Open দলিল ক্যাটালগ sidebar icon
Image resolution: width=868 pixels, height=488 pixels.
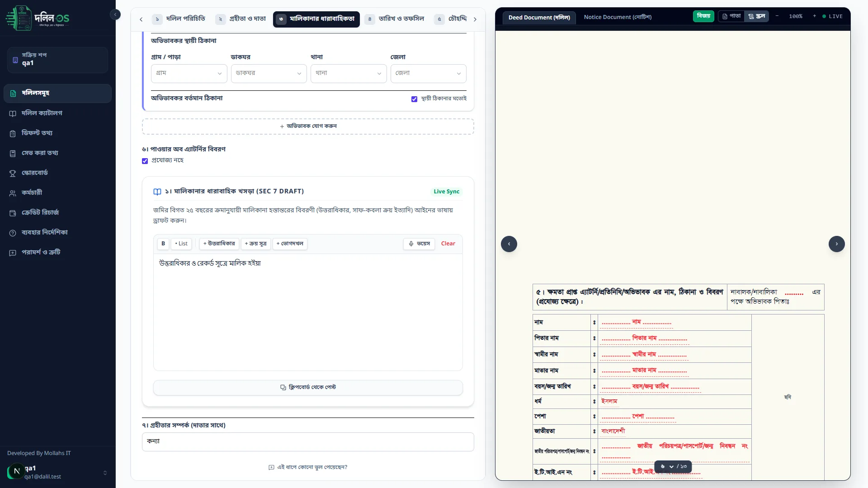pyautogui.click(x=13, y=113)
